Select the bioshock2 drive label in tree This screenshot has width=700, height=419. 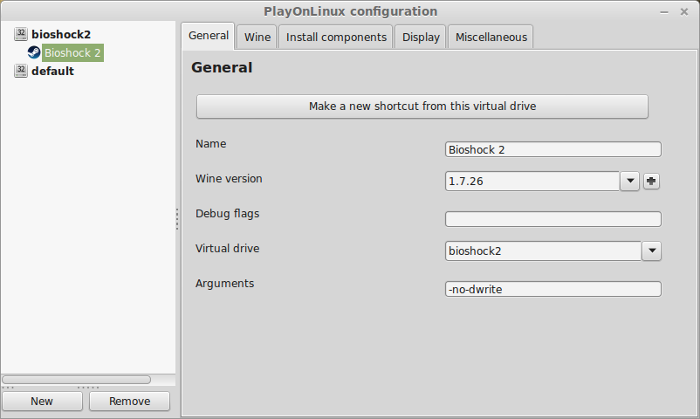click(61, 34)
